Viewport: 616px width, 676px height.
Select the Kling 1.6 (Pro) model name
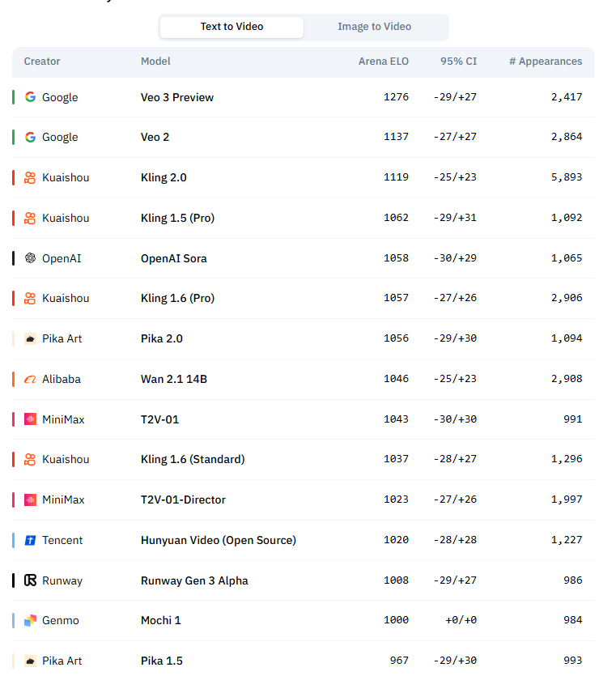click(177, 299)
